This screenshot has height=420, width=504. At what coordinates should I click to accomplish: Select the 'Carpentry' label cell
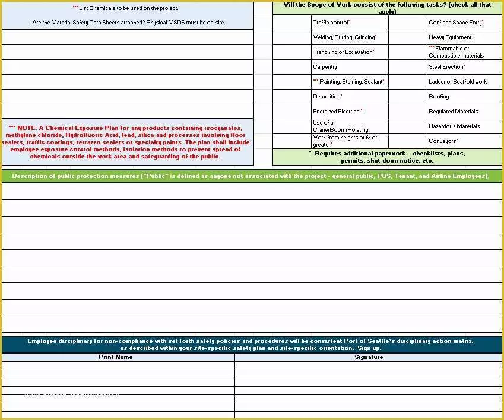[350, 67]
